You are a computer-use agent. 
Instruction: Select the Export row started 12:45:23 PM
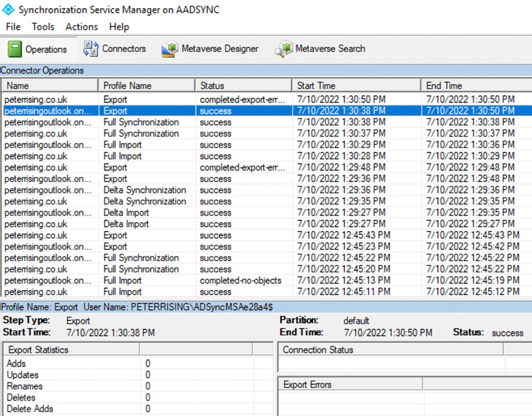(267, 246)
